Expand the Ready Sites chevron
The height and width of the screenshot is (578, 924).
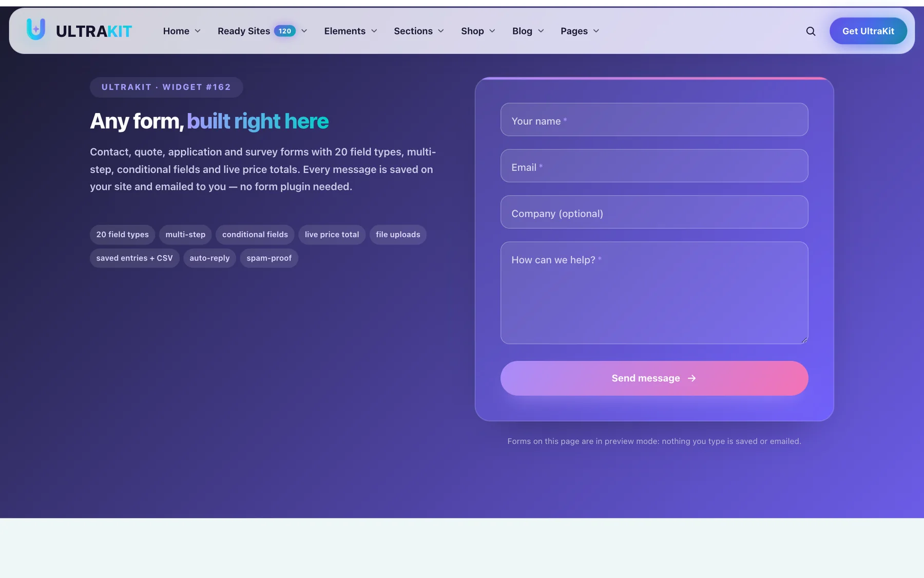tap(304, 31)
